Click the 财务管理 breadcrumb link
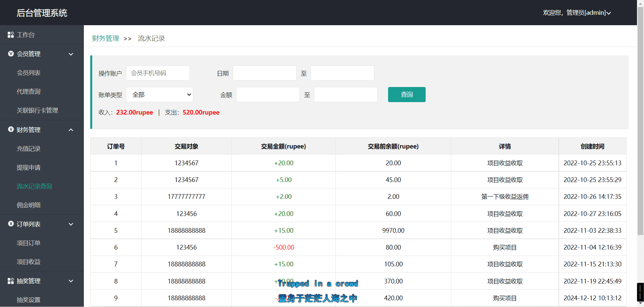644x307 pixels. [106, 38]
